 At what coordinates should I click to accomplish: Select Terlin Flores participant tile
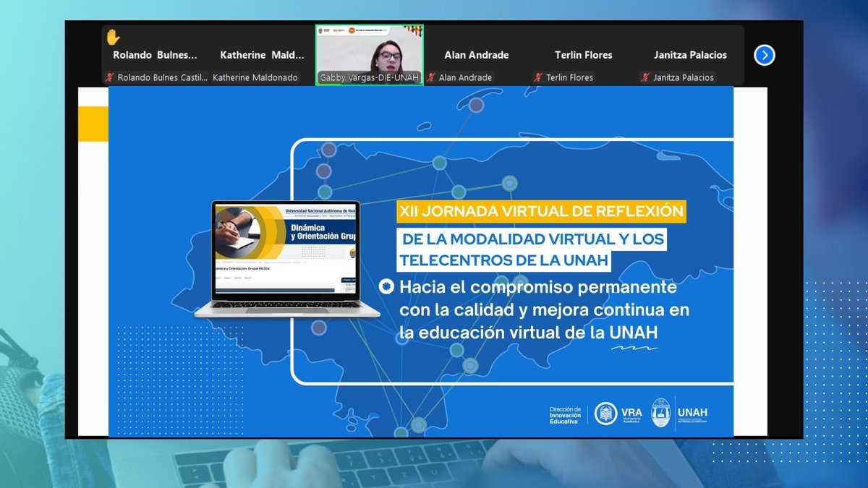pos(583,55)
